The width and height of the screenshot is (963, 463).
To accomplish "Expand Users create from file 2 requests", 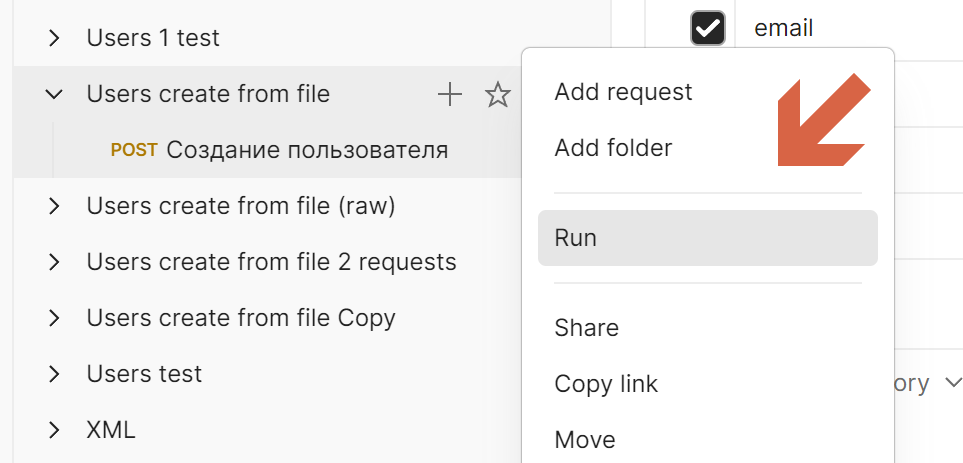I will tap(54, 262).
